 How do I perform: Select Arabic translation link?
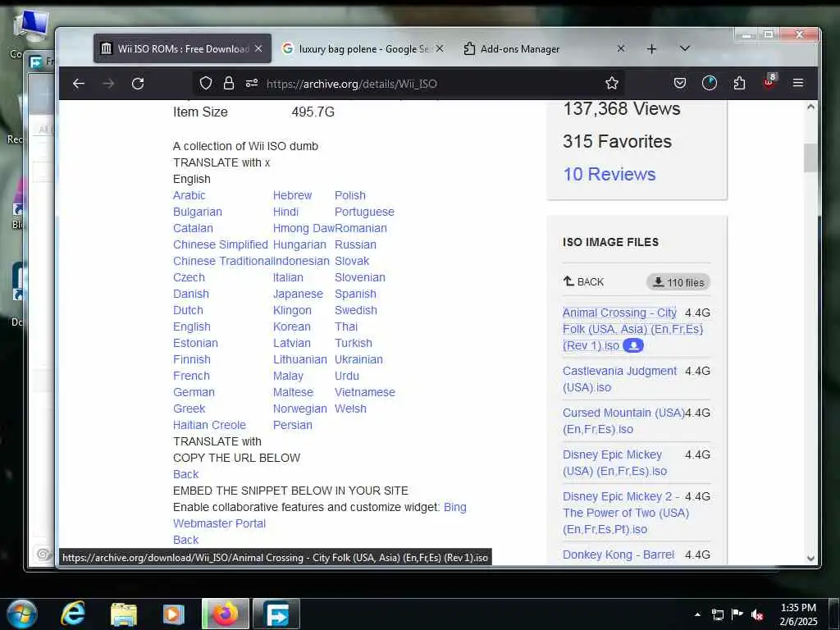click(189, 195)
